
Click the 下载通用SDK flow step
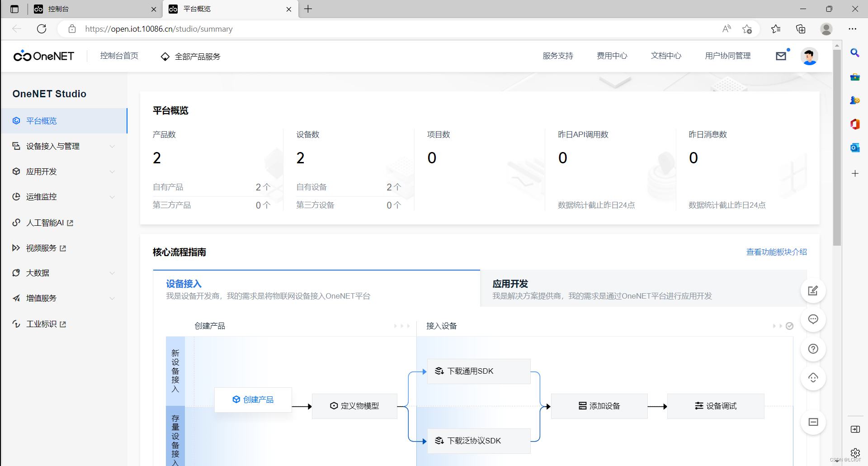pyautogui.click(x=479, y=371)
